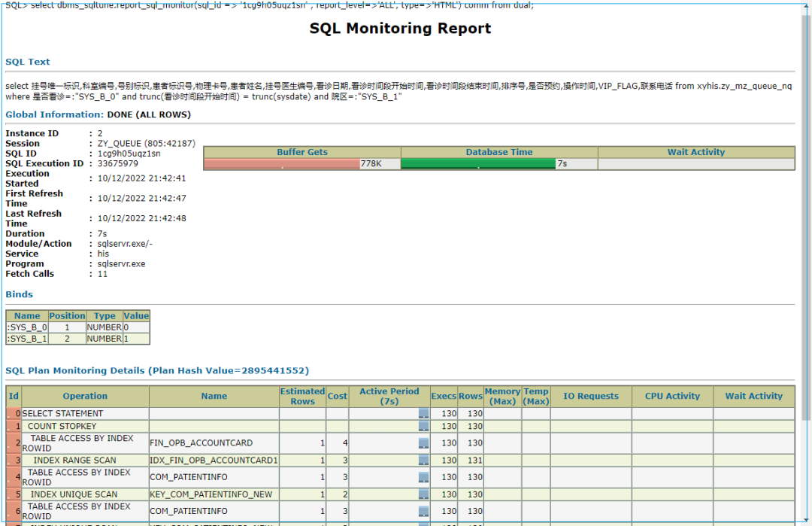Open Active Period detail for KEY_COM_PATIENTINFO_NEW scan
Screen dimensions: 812x526
coord(423,494)
